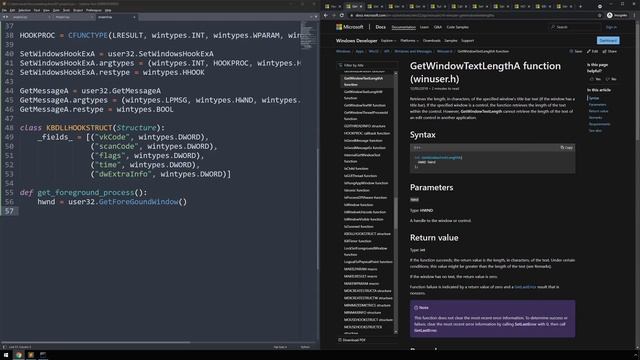Select GUITHREADINFO structure in sidebar

coord(364,126)
